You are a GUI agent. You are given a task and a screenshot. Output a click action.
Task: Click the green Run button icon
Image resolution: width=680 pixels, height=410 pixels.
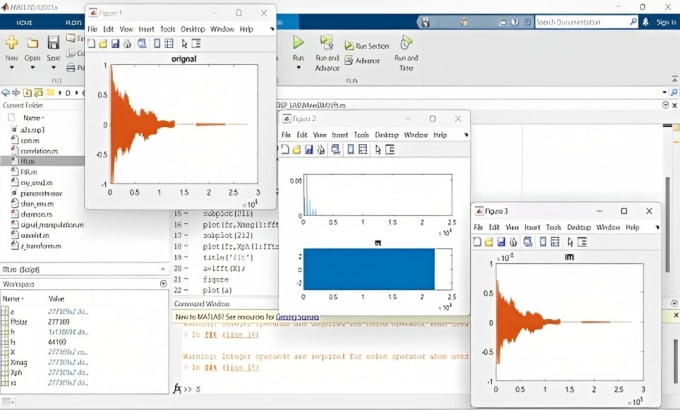pos(298,43)
